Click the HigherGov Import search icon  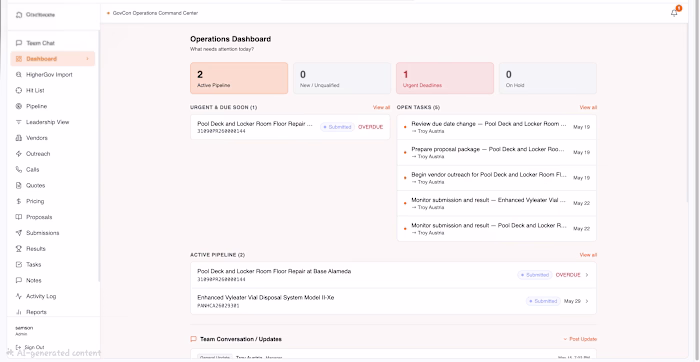point(19,75)
